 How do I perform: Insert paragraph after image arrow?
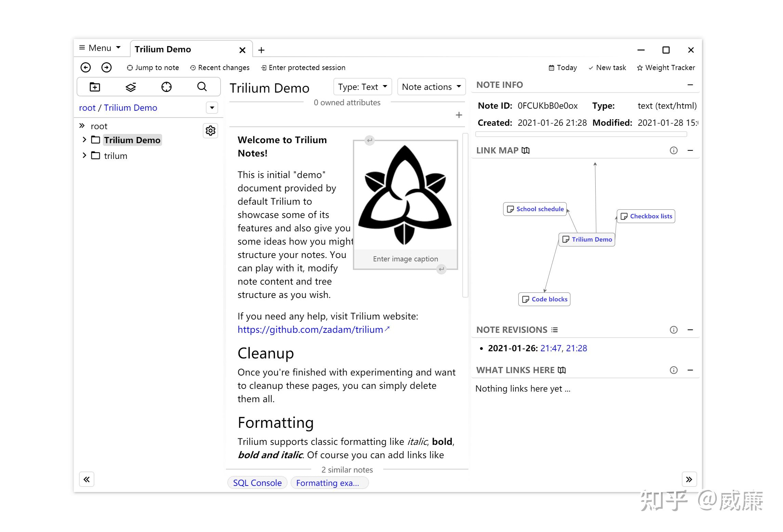click(x=441, y=269)
